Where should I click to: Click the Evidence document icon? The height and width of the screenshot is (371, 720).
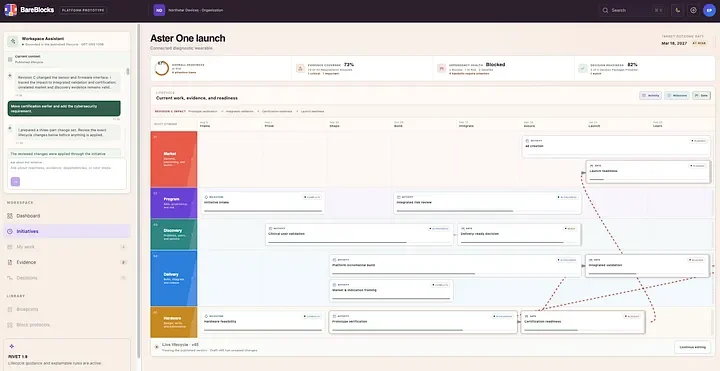tap(10, 262)
